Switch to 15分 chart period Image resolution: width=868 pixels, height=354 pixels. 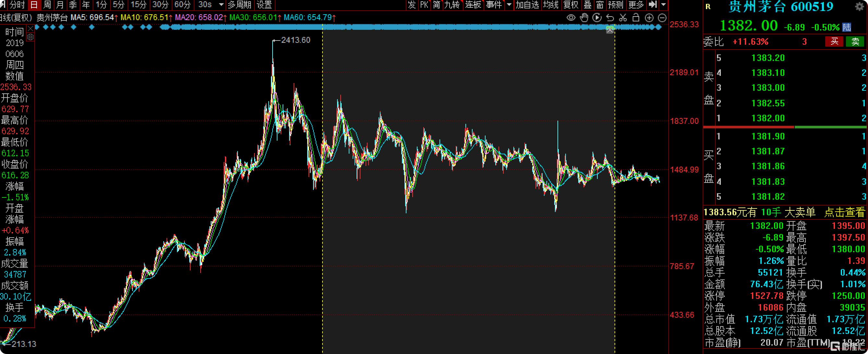138,5
